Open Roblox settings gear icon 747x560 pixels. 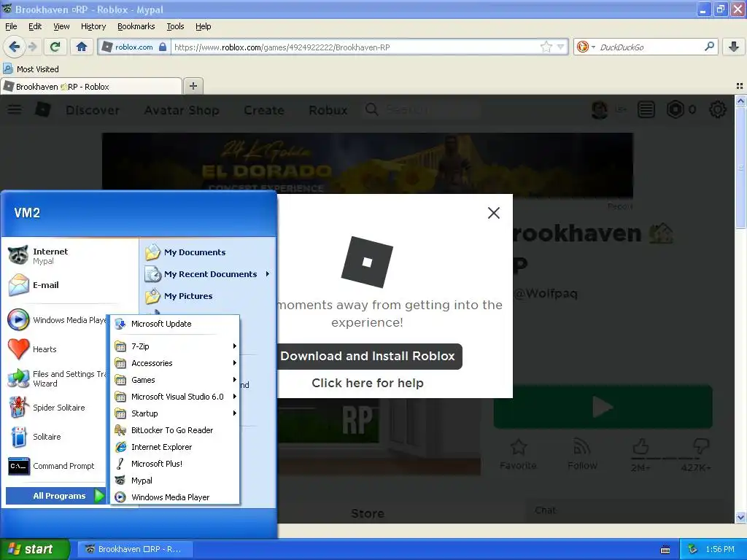tap(718, 109)
